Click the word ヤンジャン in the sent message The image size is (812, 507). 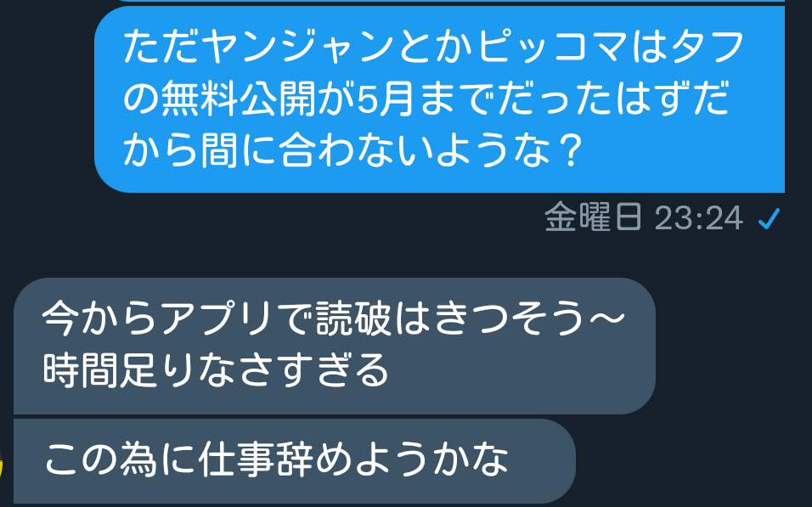coord(299,46)
